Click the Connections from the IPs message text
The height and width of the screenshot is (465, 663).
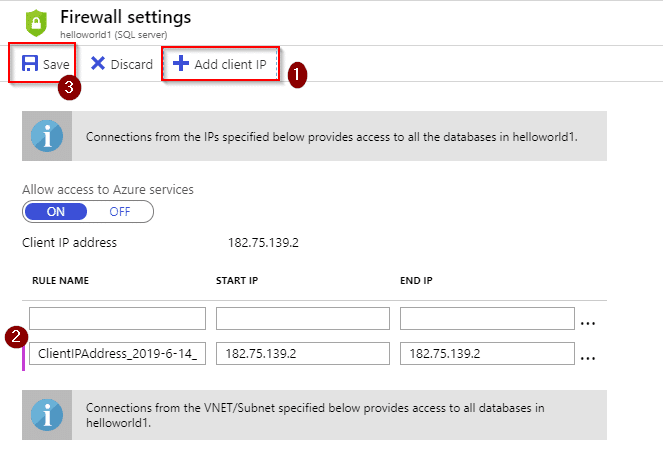click(332, 137)
